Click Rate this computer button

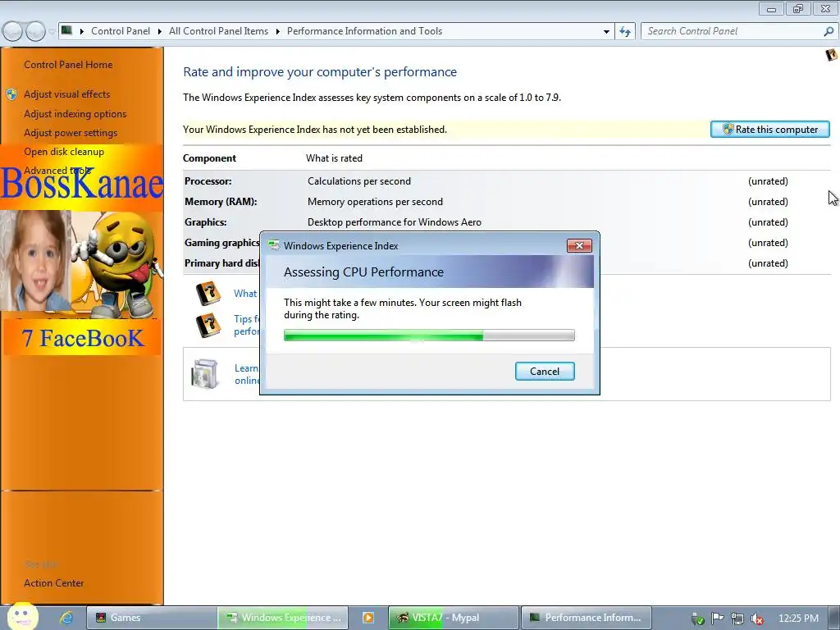point(769,129)
